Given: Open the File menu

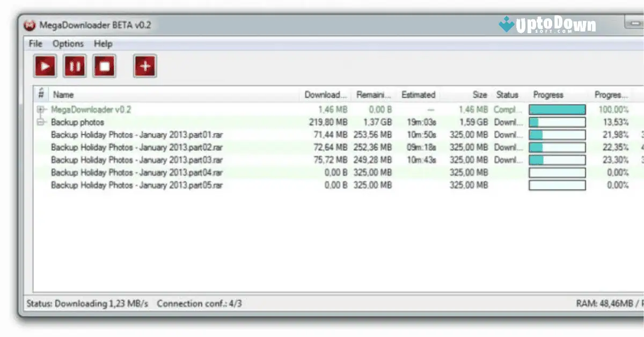Looking at the screenshot, I should [35, 43].
